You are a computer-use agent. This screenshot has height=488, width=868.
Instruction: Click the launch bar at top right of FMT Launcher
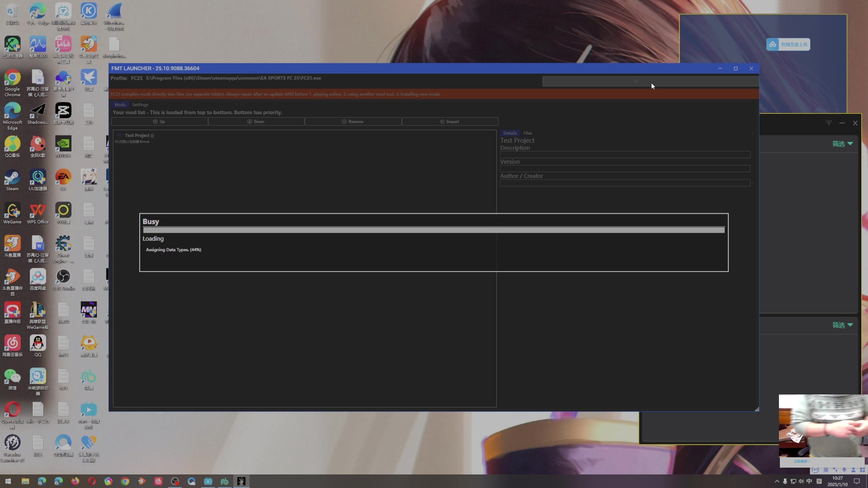tap(650, 81)
